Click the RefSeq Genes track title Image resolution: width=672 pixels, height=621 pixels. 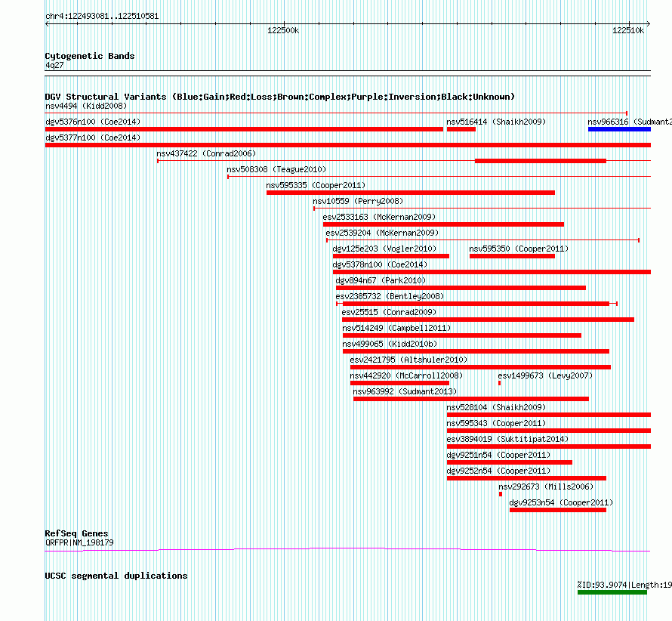click(x=76, y=533)
